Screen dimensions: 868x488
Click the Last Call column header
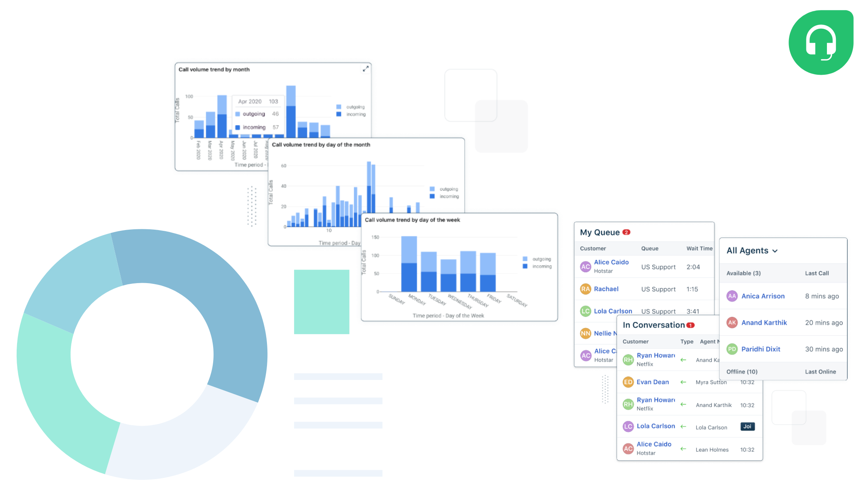817,273
